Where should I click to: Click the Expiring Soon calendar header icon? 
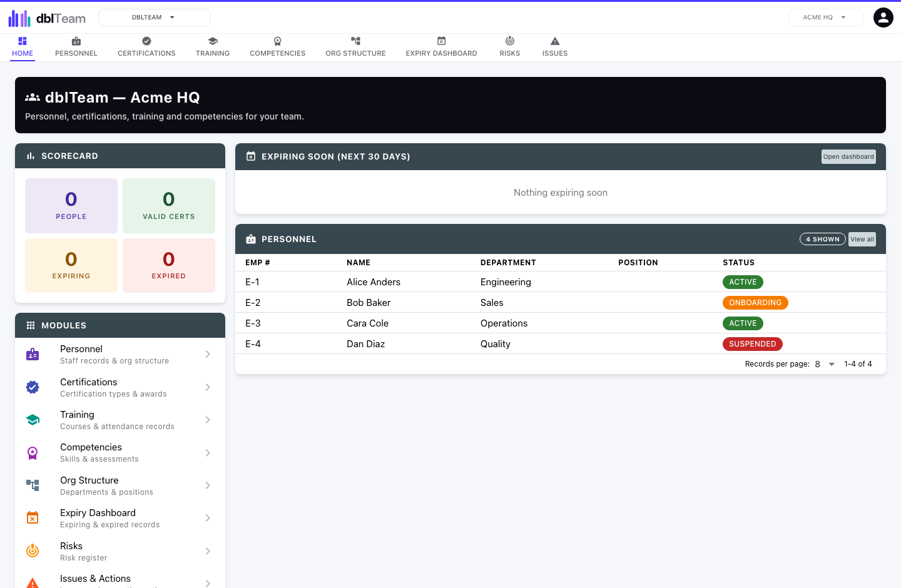(251, 156)
